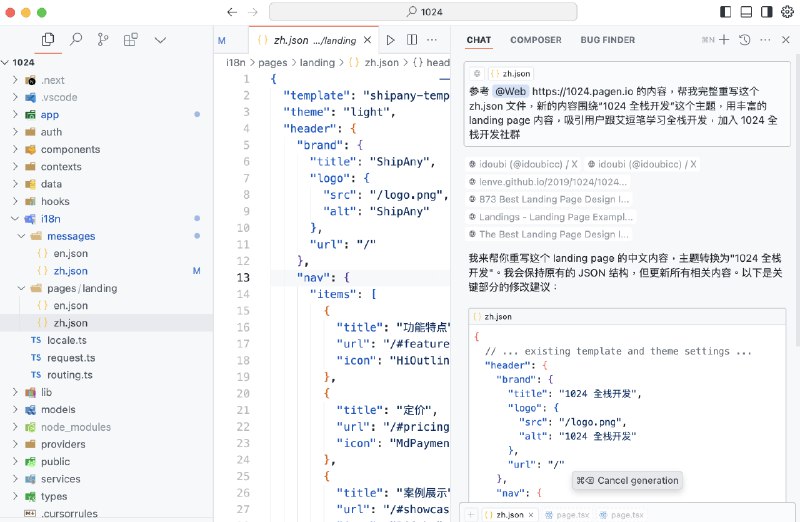Open the Search view icon
800x522 pixels.
pos(76,39)
